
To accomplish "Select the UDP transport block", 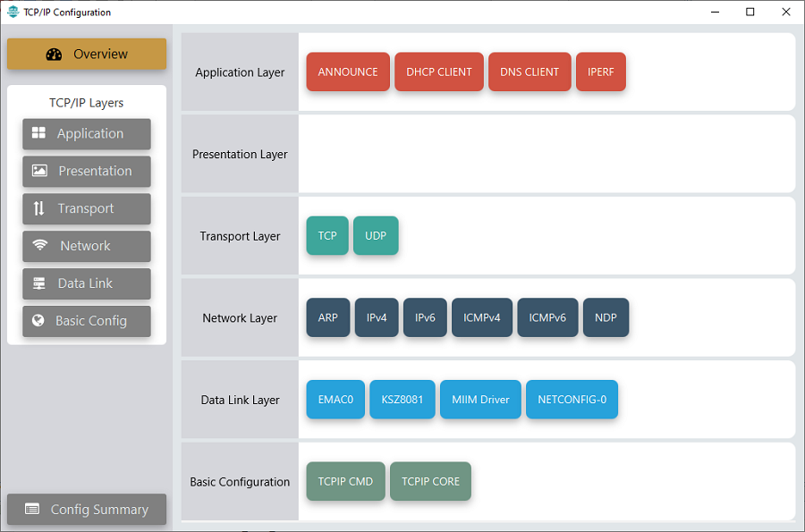I will [x=376, y=236].
